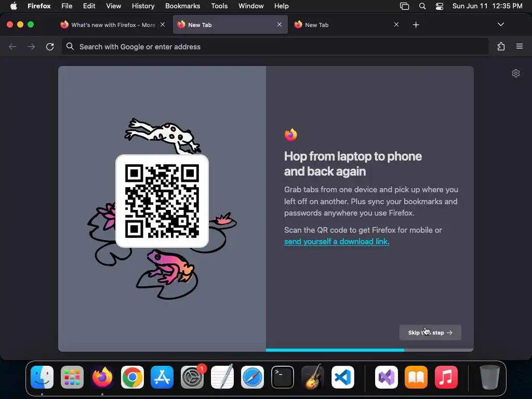
Task: Open Music from the Dock
Action: point(446,377)
